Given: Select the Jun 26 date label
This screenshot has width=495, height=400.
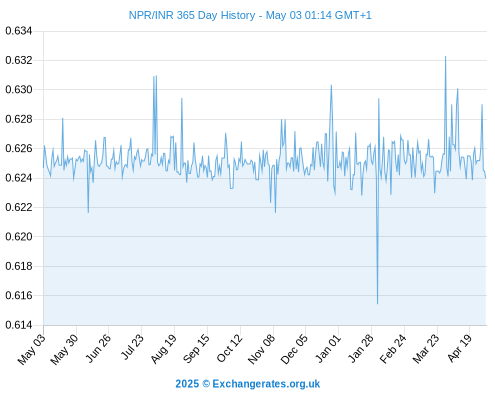Looking at the screenshot, I should coord(98,348).
